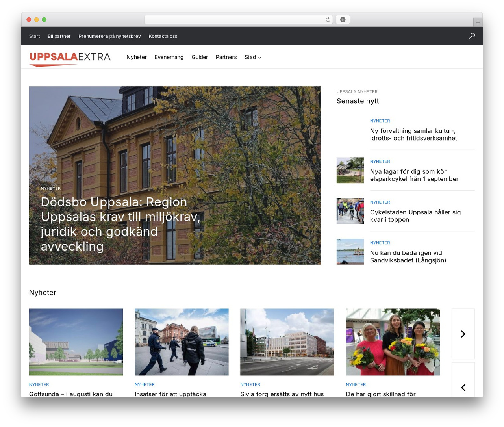Open Nya lagar för elsparkcykel article
Screen dimensions: 504x427
(414, 175)
